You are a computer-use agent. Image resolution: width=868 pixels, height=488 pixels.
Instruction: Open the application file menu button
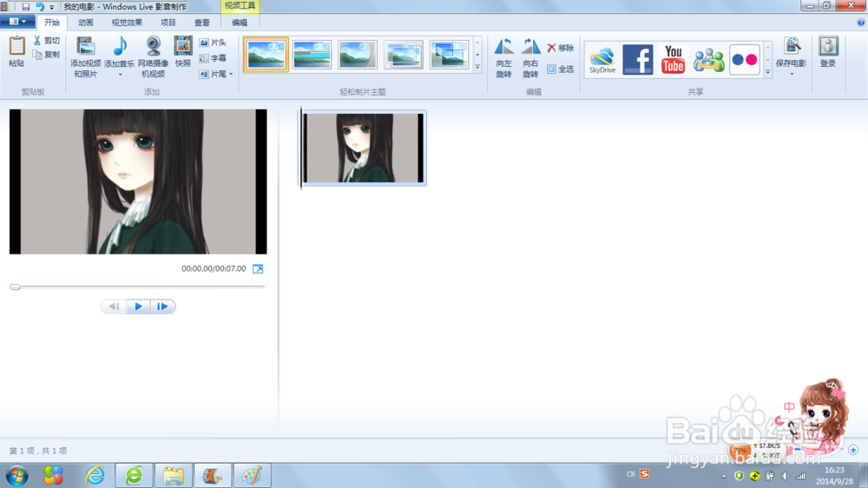[x=17, y=22]
